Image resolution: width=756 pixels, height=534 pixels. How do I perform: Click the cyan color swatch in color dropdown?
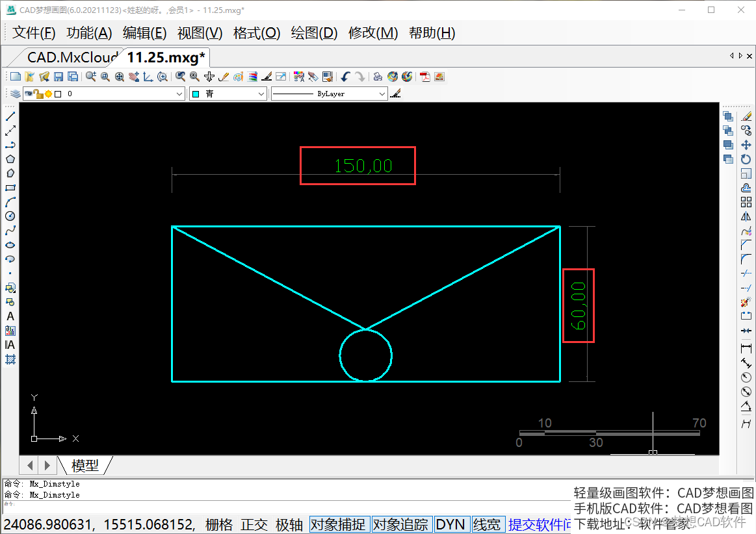(196, 94)
